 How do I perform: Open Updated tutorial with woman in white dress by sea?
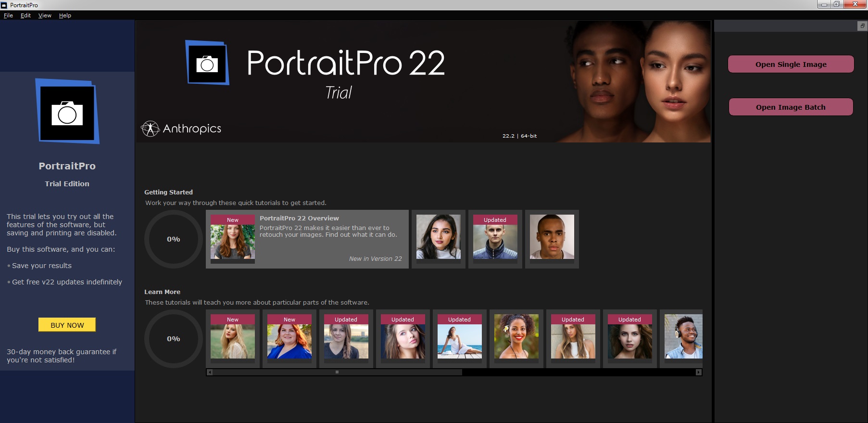(x=460, y=339)
